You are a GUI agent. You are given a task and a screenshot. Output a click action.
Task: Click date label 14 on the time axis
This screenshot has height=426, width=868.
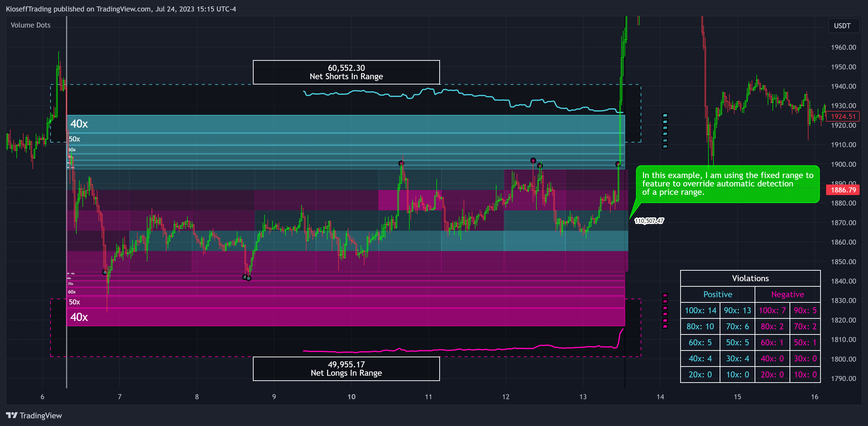[x=660, y=397]
